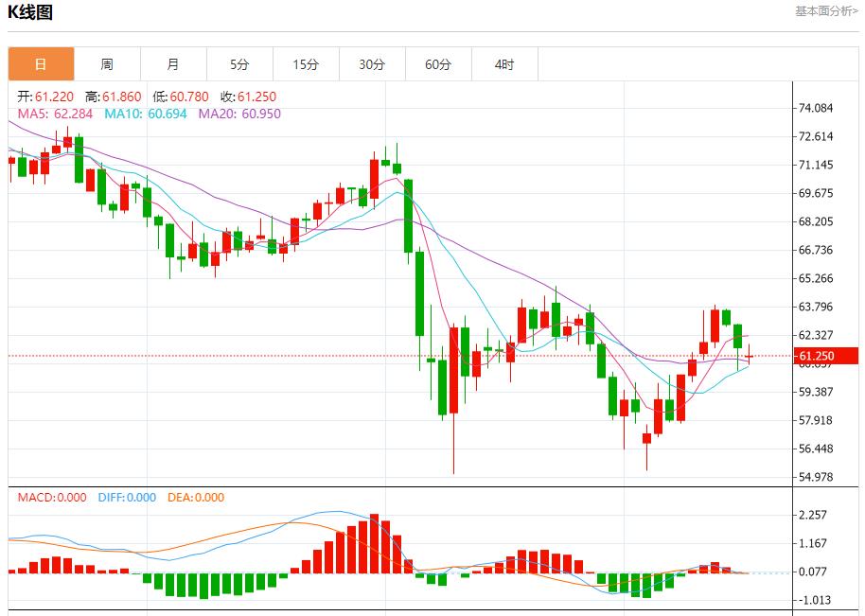Image resolution: width=865 pixels, height=616 pixels.
Task: Click the 74.084 price axis label
Action: [x=815, y=108]
